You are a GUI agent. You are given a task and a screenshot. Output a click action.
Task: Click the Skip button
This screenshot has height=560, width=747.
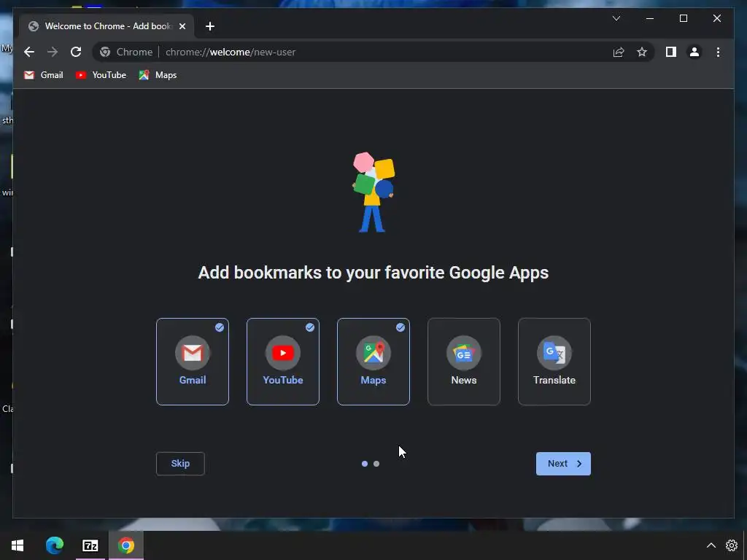[x=180, y=463]
